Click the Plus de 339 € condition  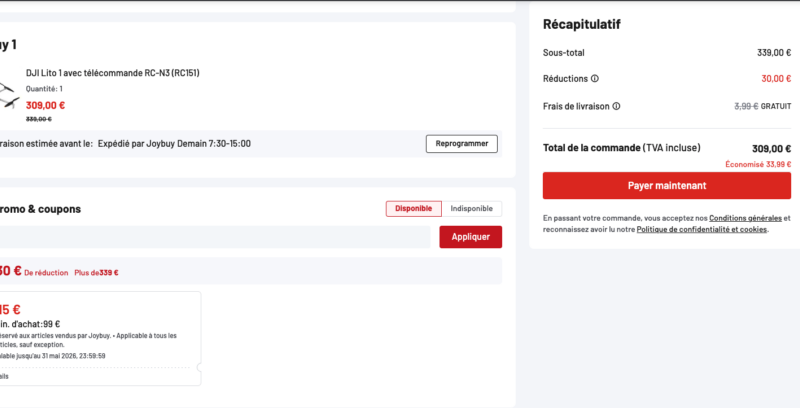(x=96, y=273)
